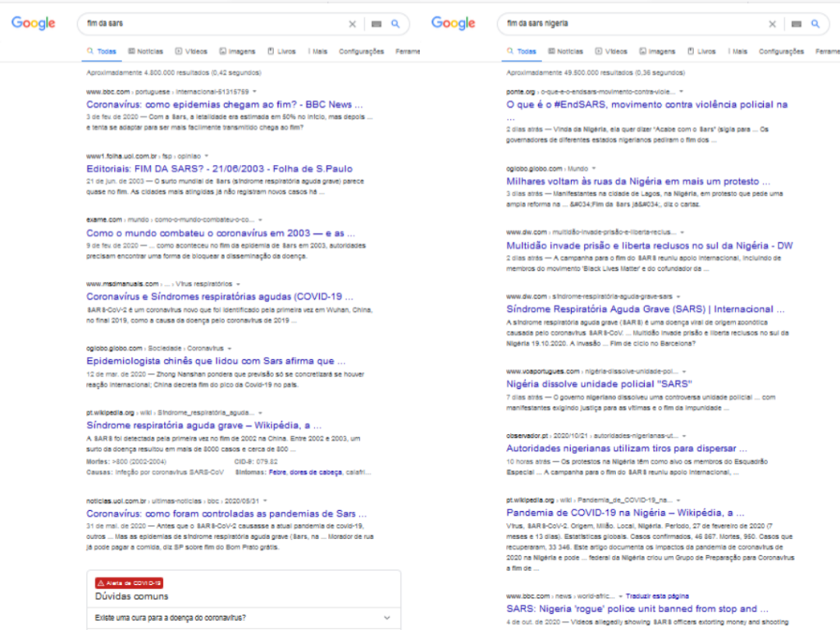The width and height of the screenshot is (840, 630).
Task: Open 'Nigéria dissolve unidade policial SARS' result
Action: click(600, 384)
